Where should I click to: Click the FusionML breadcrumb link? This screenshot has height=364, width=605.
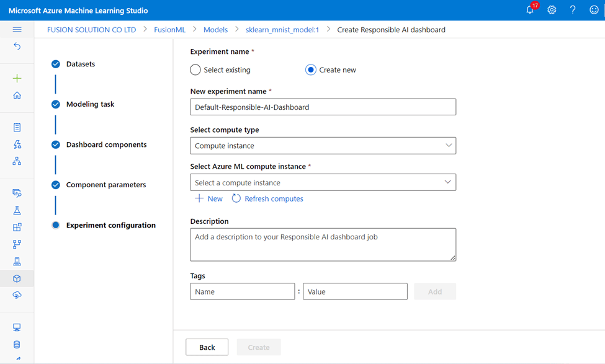(170, 30)
